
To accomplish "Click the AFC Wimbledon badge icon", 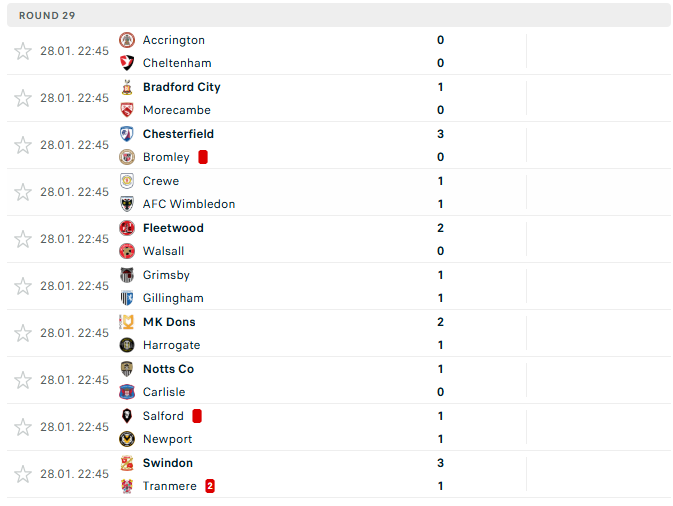I will coord(127,204).
